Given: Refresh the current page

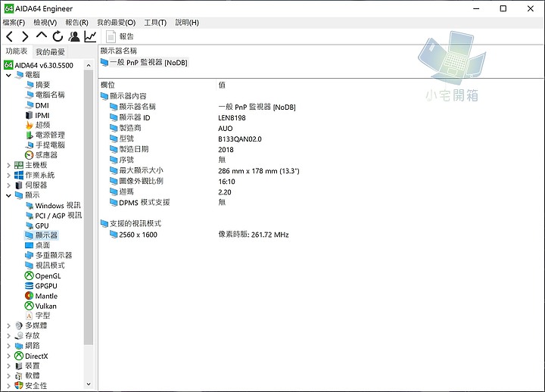Looking at the screenshot, I should coord(58,36).
